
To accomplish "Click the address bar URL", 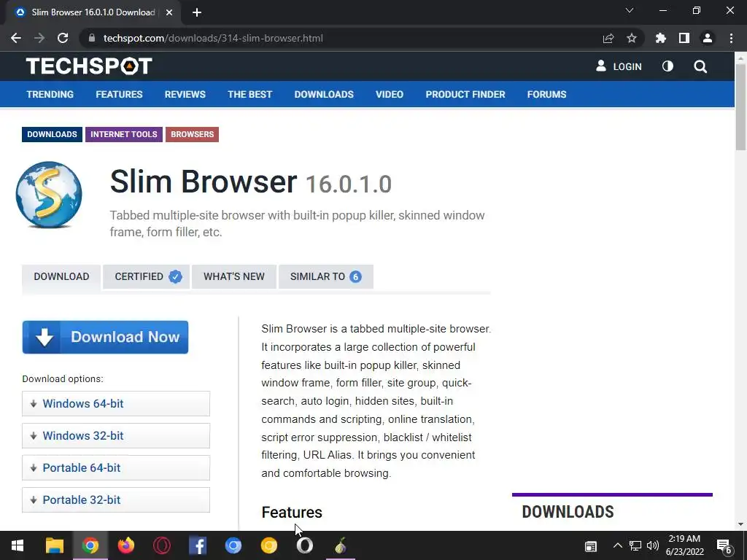I will [213, 38].
